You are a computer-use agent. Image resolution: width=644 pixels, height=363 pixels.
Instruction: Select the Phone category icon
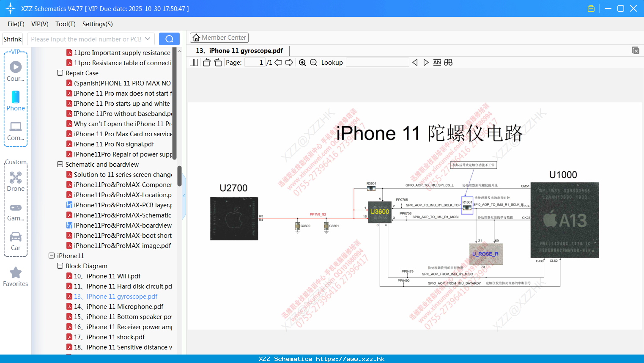coord(16,101)
